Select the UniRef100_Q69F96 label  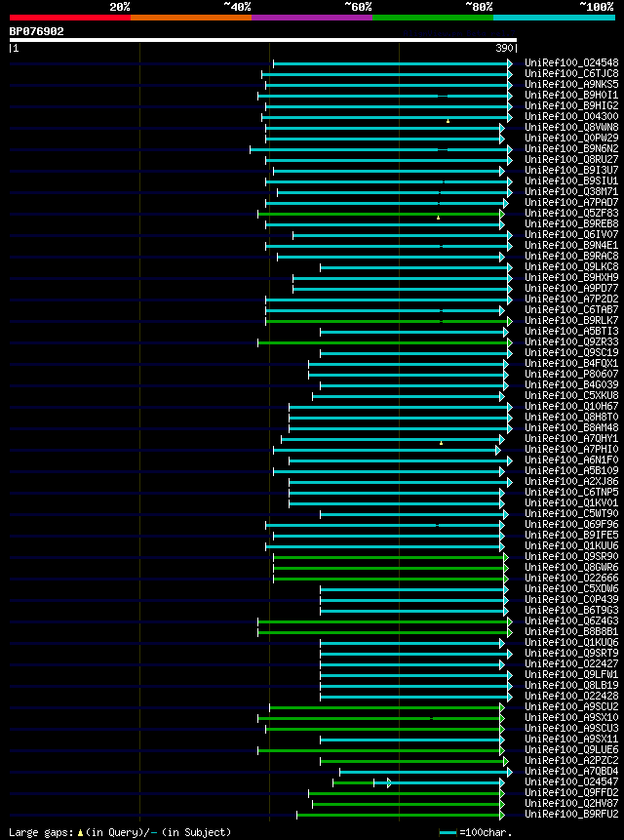(571, 523)
